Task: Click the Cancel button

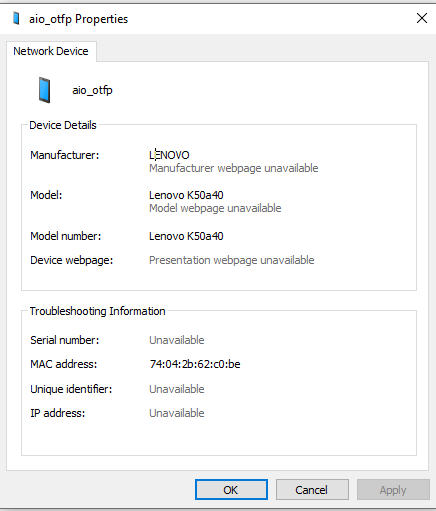Action: tap(312, 490)
